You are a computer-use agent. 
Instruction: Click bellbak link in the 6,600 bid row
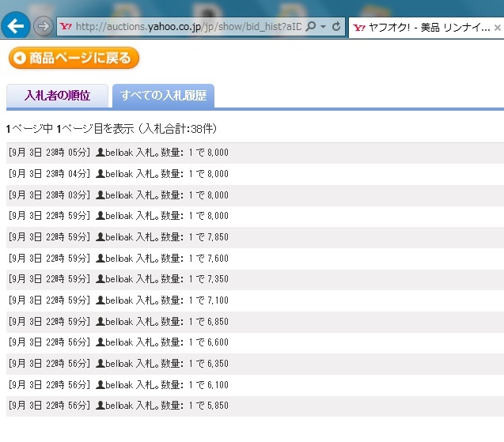point(119,342)
